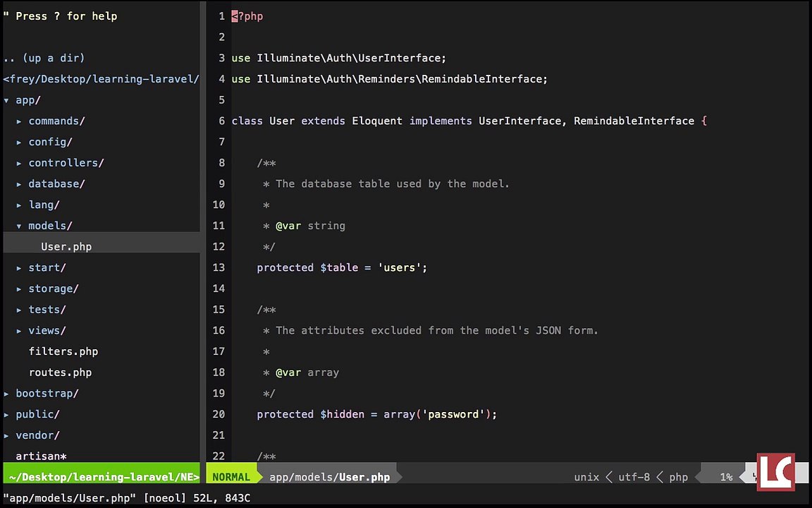
Task: Click the unix file format indicator
Action: (x=586, y=477)
